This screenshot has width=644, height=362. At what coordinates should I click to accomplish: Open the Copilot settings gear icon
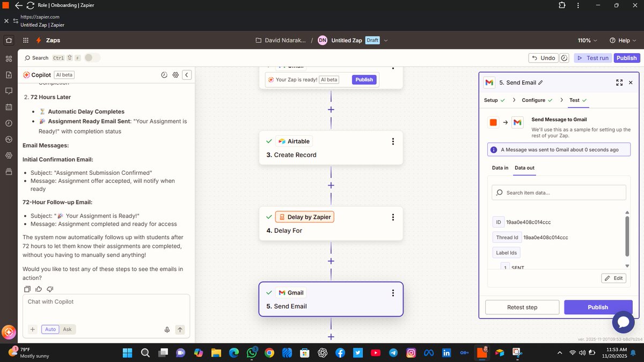(175, 75)
